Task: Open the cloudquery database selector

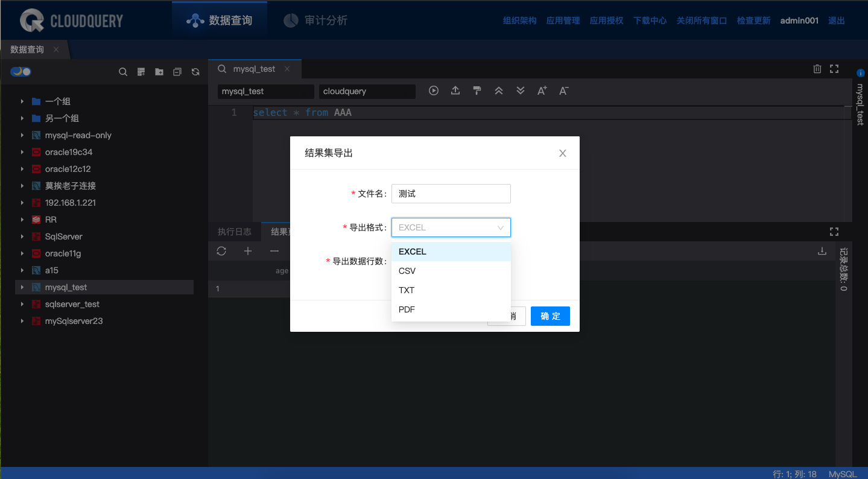Action: 367,91
